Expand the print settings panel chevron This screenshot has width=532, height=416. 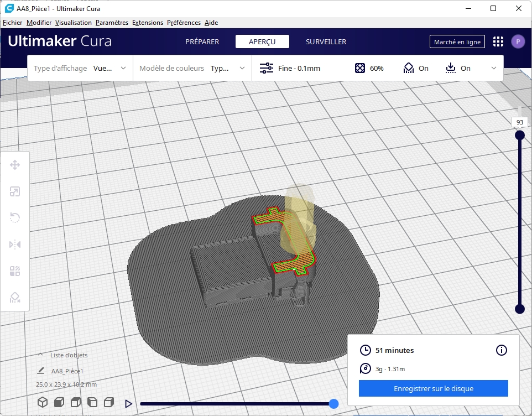[x=493, y=68]
